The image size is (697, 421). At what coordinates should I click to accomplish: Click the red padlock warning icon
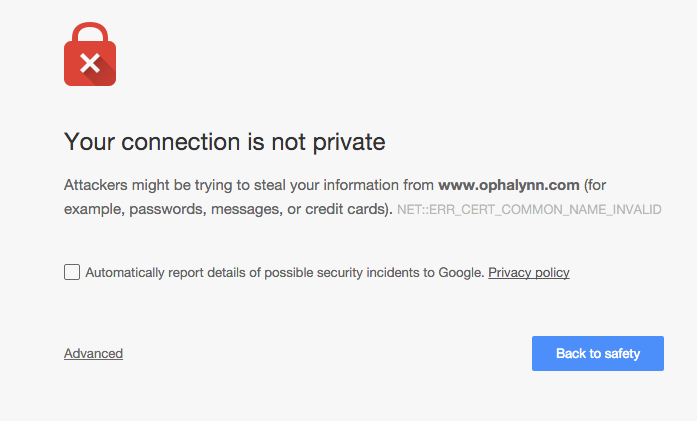[90, 54]
